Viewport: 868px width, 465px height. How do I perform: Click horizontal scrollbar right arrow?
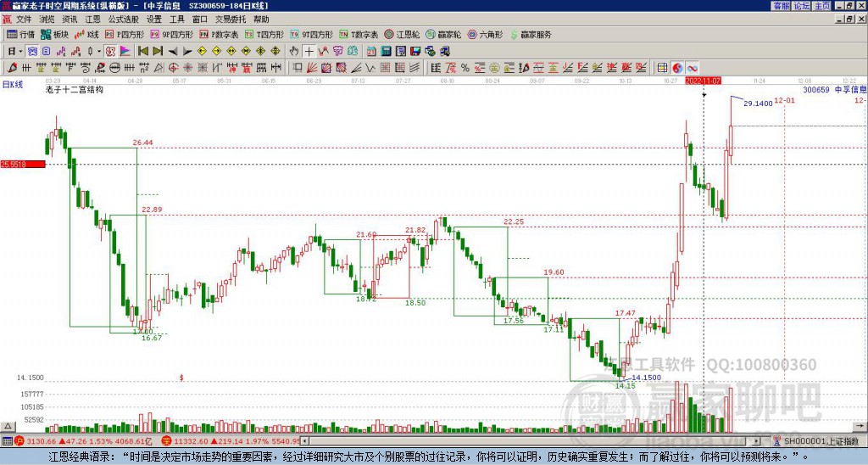coord(757,441)
